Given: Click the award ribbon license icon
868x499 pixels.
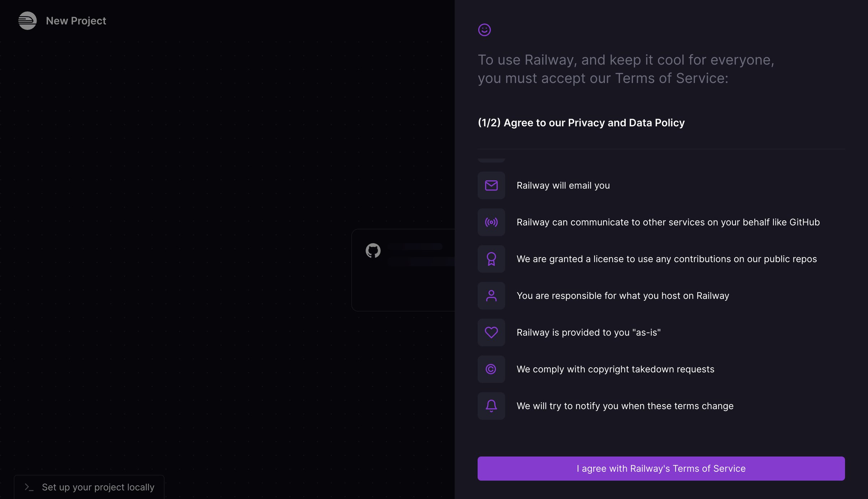Looking at the screenshot, I should [491, 259].
